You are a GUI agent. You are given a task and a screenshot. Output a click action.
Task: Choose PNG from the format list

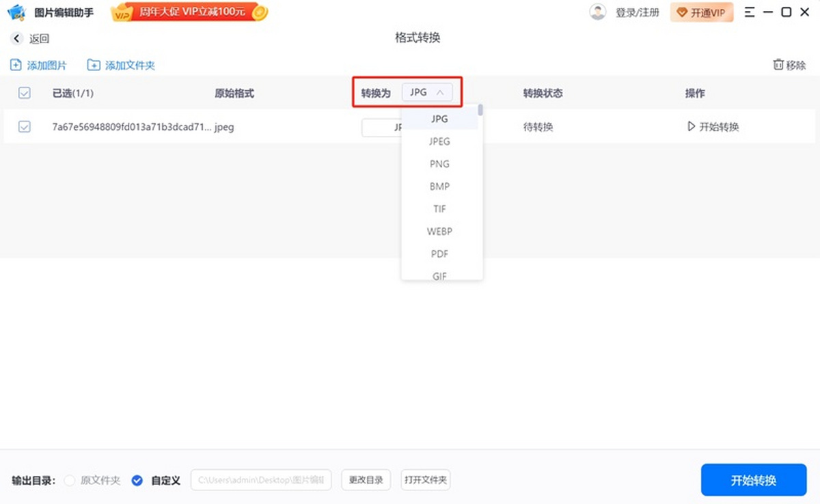pos(439,164)
